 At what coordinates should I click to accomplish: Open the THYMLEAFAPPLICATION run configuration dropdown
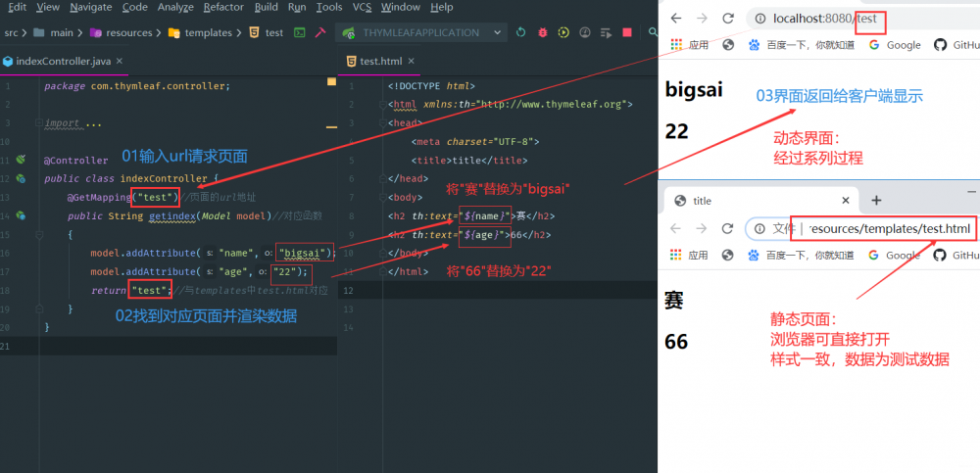coord(420,32)
